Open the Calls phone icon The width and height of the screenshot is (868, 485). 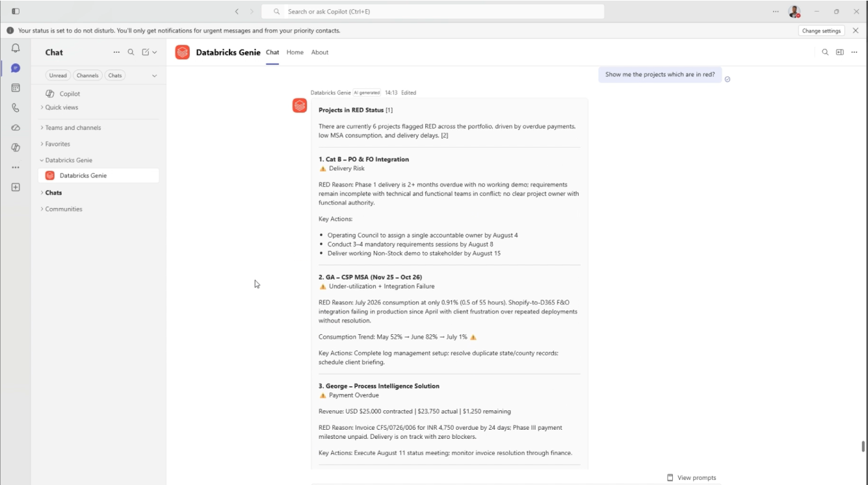click(16, 108)
